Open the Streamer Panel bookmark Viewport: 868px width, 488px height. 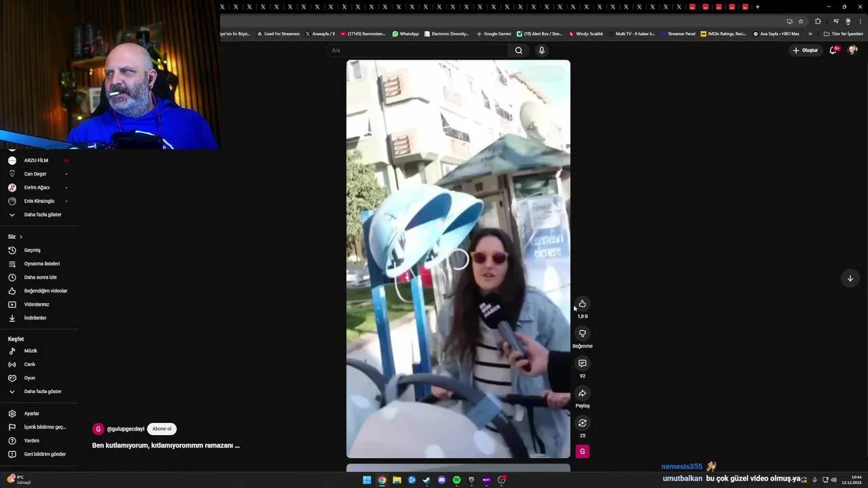pos(677,34)
